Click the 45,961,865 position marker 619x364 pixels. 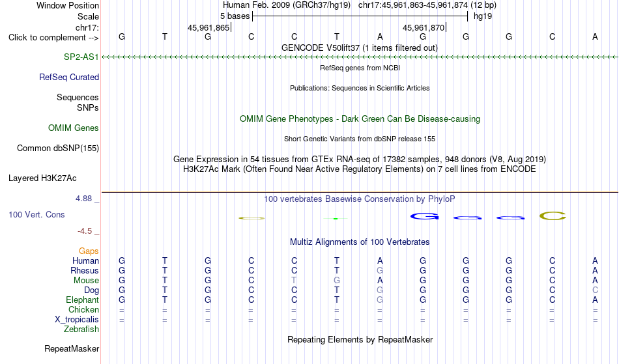(x=209, y=28)
